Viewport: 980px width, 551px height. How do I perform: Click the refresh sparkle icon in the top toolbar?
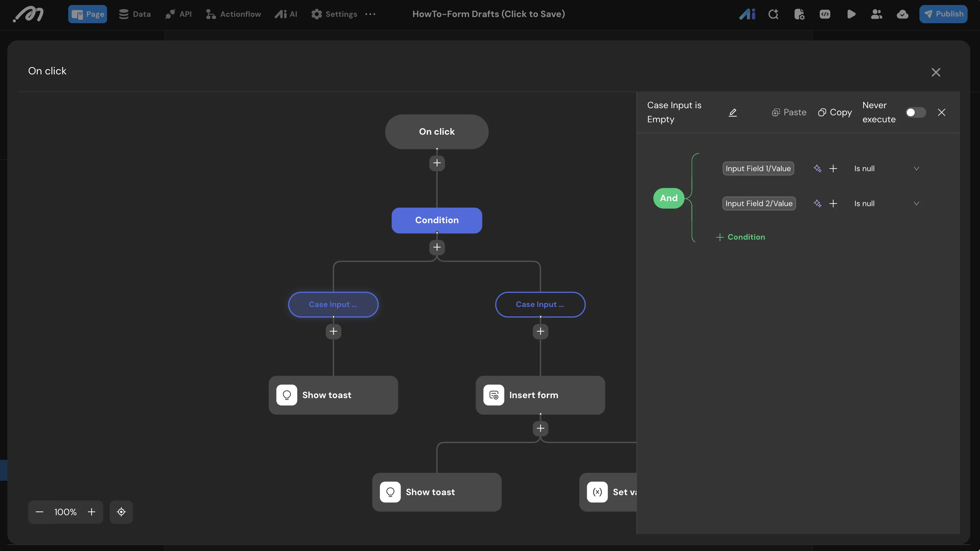(773, 14)
